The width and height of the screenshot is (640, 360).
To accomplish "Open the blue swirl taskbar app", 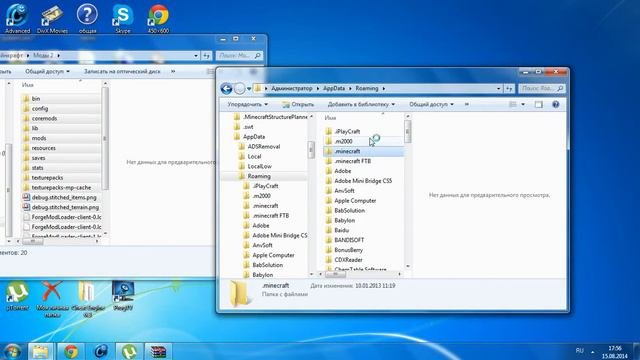I will pos(100,351).
